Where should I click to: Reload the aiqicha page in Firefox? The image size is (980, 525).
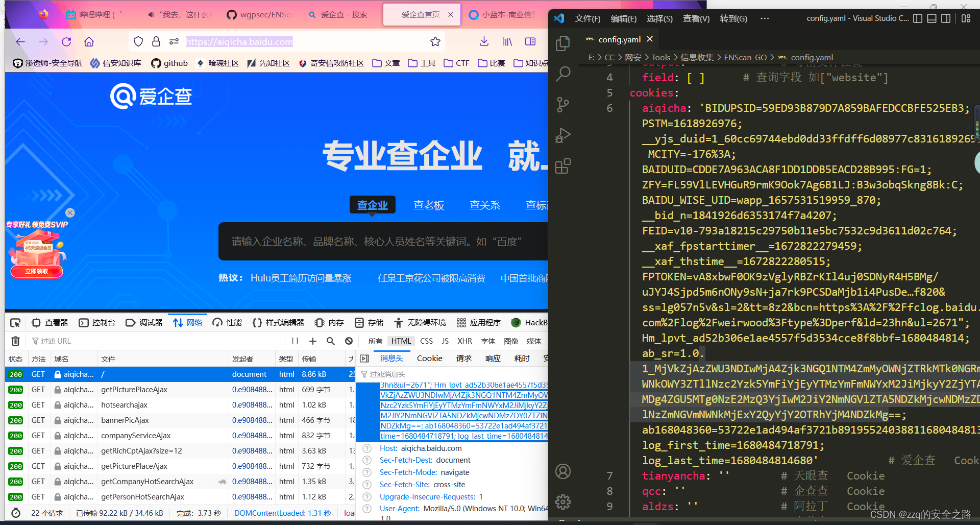coord(66,41)
